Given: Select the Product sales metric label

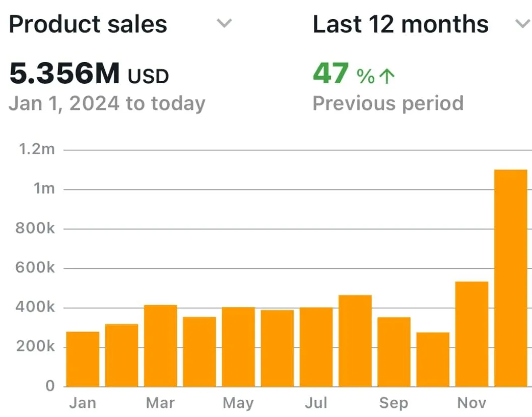Looking at the screenshot, I should (88, 24).
